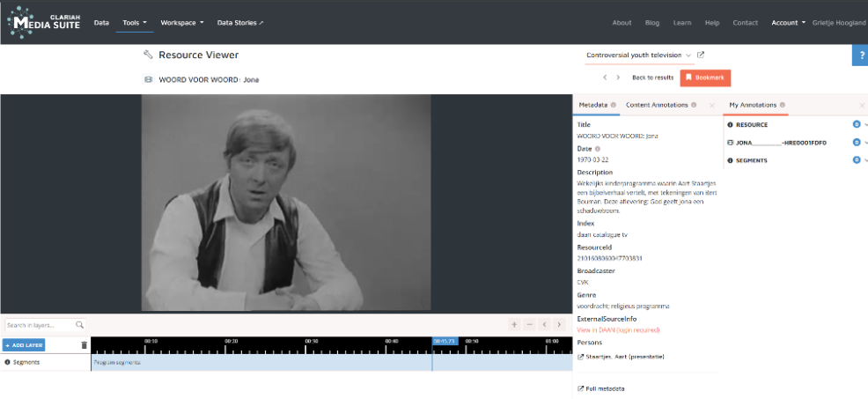Go to next resource arrow
868x399 pixels.
pos(618,78)
